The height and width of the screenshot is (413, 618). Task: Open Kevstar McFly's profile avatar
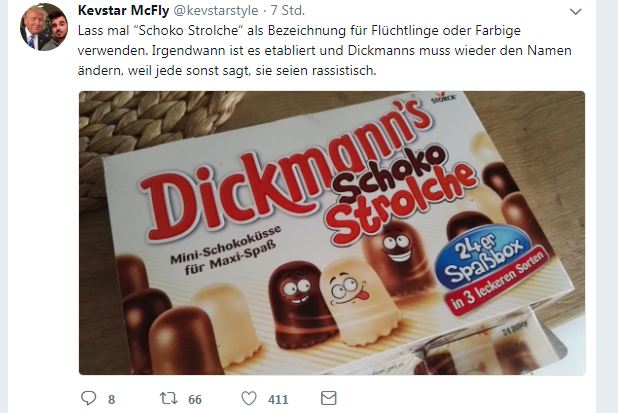pos(44,27)
